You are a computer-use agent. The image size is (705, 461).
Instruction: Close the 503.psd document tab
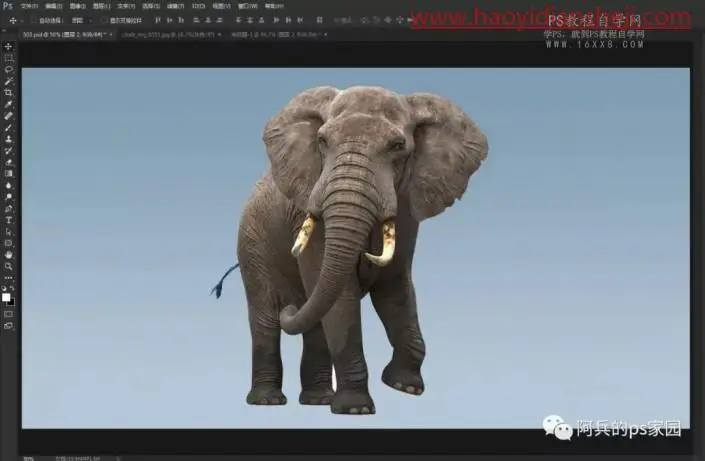coord(111,35)
